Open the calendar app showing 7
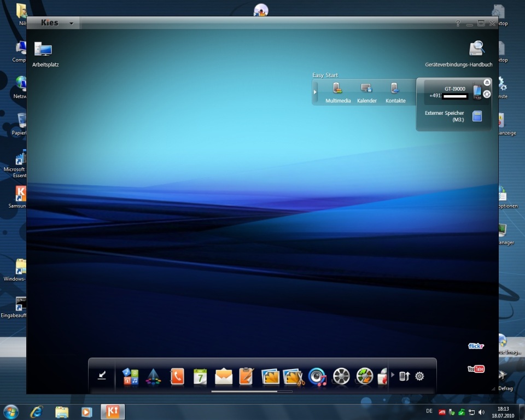Image resolution: width=525 pixels, height=420 pixels. click(200, 376)
